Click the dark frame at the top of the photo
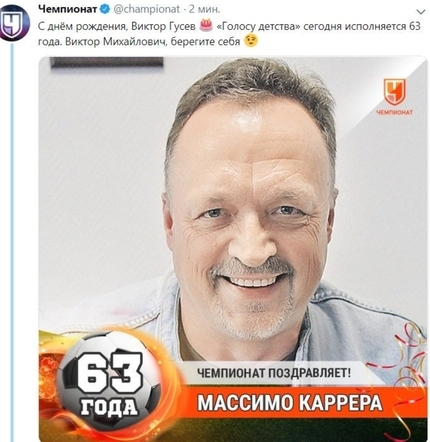This screenshot has width=430, height=442. tap(107, 62)
